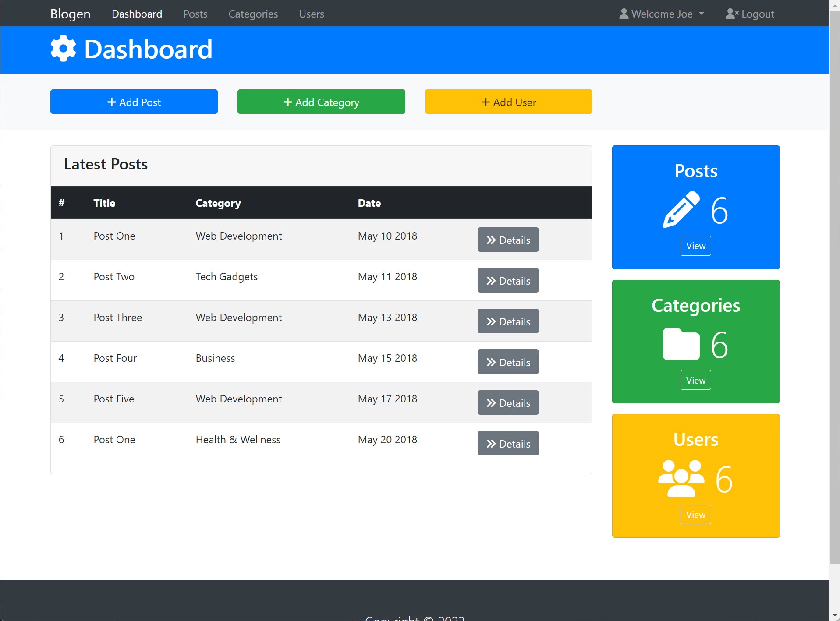Expand the Welcome Joe dropdown
840x621 pixels.
[701, 13]
